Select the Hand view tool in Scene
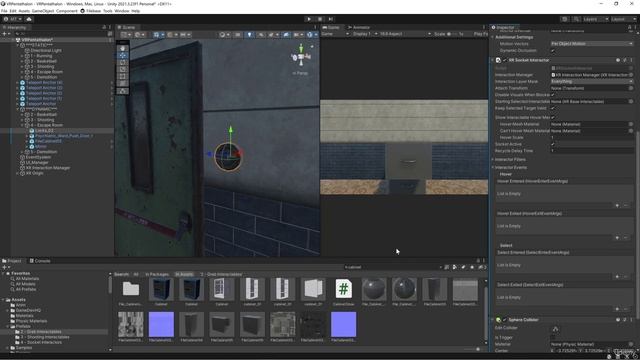Screen dimensions: 640x360 coord(122,48)
